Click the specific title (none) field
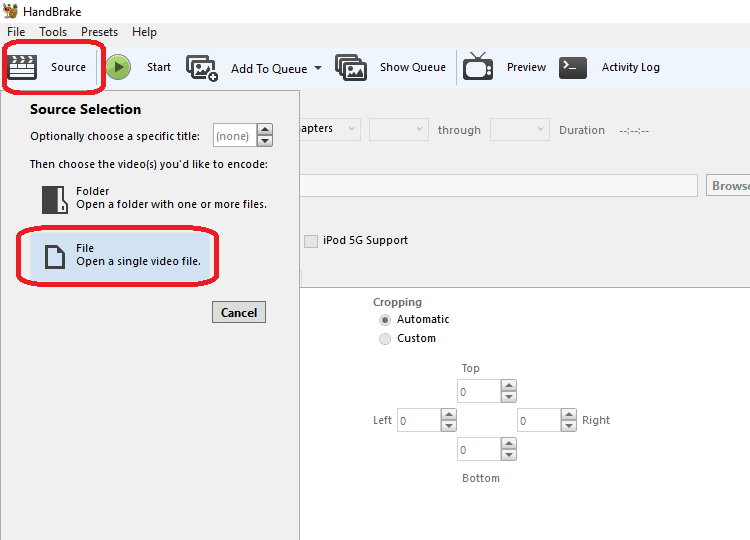Viewport: 750px width, 540px height. pos(235,136)
